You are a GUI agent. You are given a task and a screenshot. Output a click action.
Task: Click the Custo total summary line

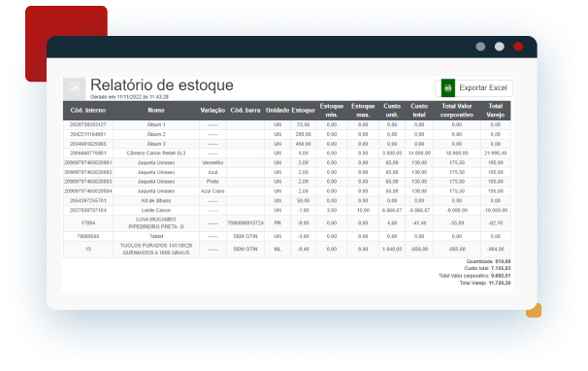click(487, 268)
